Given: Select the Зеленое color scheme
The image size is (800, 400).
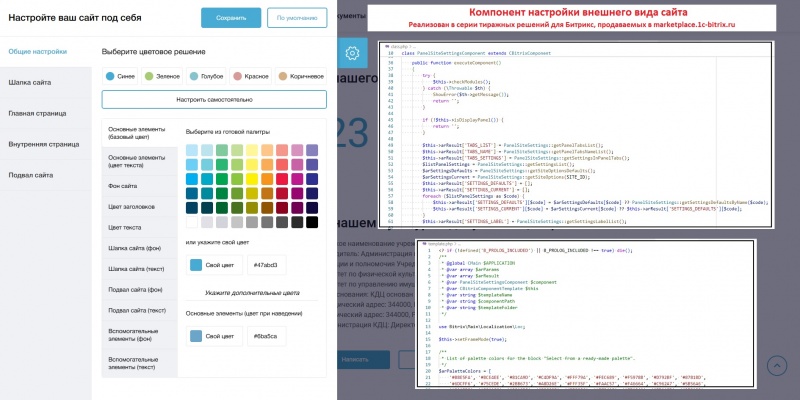Looking at the screenshot, I should pyautogui.click(x=162, y=77).
